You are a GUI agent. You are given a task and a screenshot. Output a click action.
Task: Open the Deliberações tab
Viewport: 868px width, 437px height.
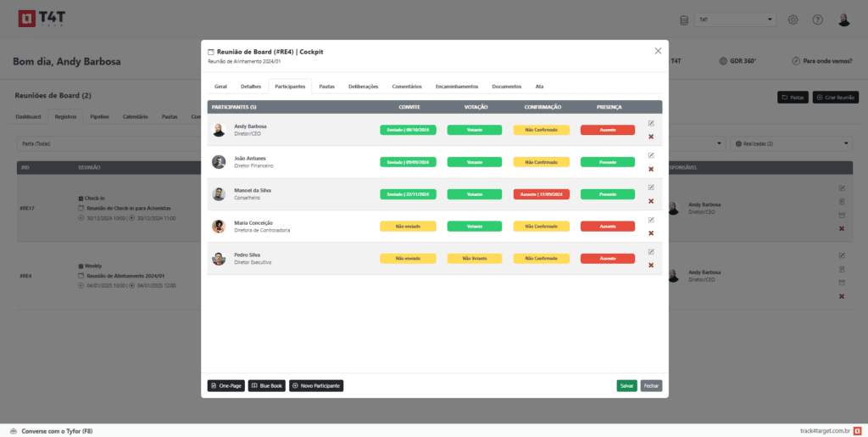(363, 87)
